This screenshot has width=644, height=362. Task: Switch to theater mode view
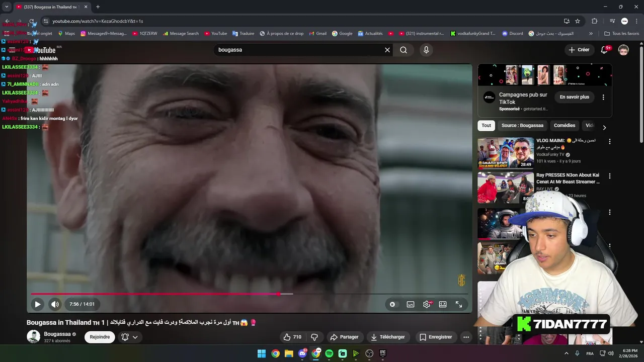tap(443, 304)
